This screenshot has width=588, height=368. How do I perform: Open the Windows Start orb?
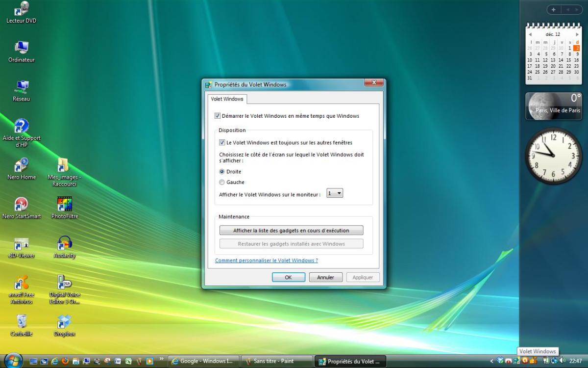tap(13, 361)
